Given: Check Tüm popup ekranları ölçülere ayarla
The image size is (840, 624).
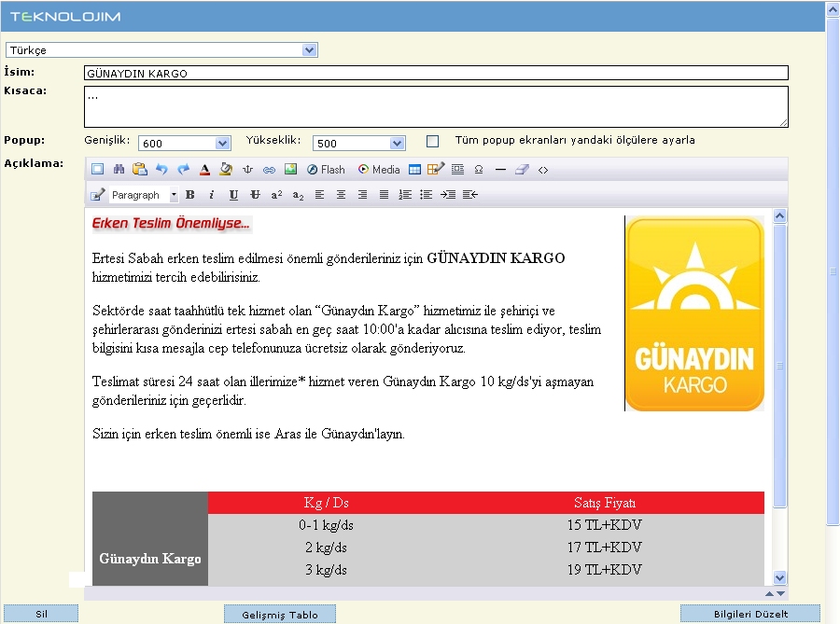Looking at the screenshot, I should click(432, 141).
